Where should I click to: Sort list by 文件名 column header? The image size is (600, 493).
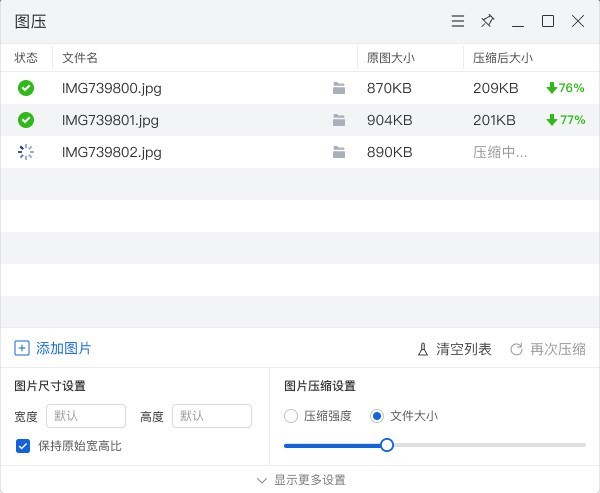pos(80,58)
